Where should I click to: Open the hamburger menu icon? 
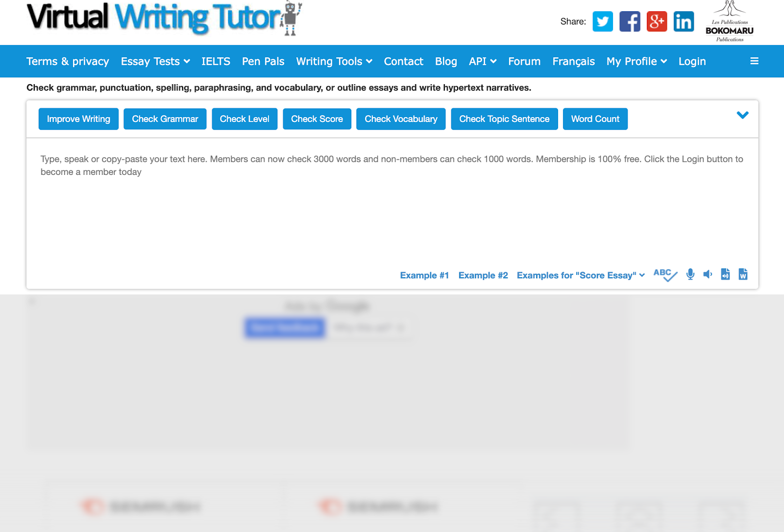coord(755,61)
